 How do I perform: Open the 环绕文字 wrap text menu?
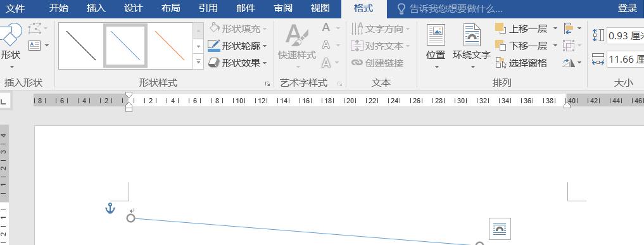pos(472,46)
